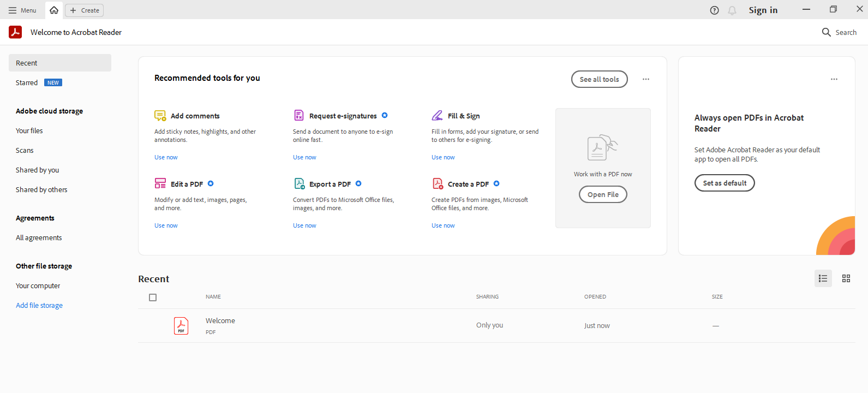
Task: Open the Welcome PDF thumbnail in Recent
Action: (181, 326)
